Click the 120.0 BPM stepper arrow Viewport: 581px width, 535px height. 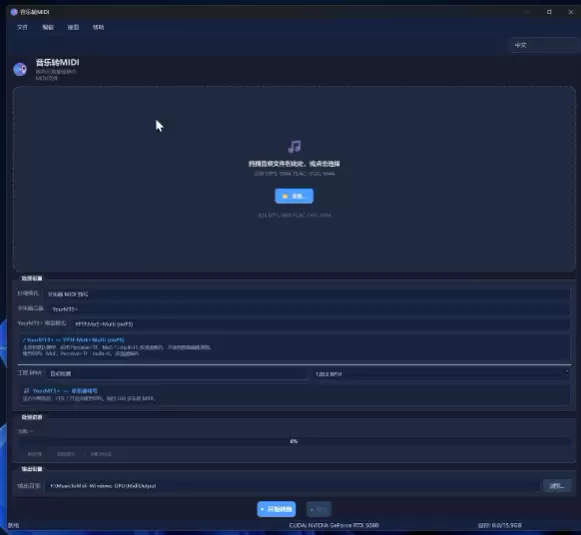click(x=567, y=371)
